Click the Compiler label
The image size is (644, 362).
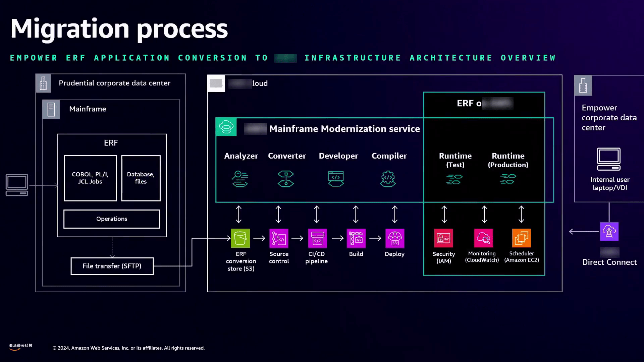point(389,156)
